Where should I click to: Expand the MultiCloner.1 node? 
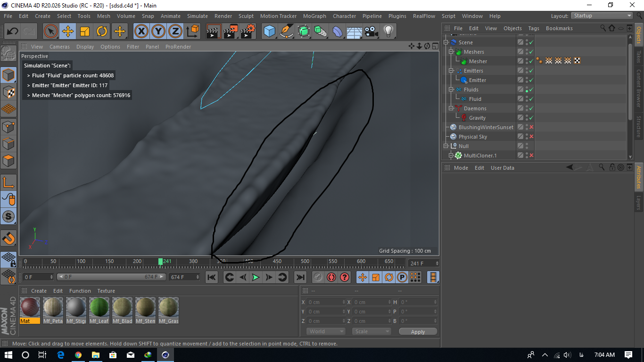point(451,156)
